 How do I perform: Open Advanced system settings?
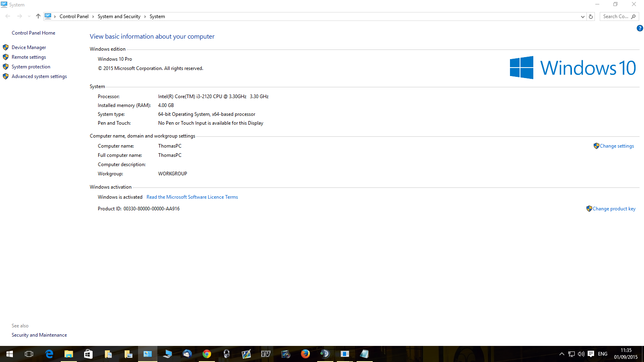pos(39,76)
